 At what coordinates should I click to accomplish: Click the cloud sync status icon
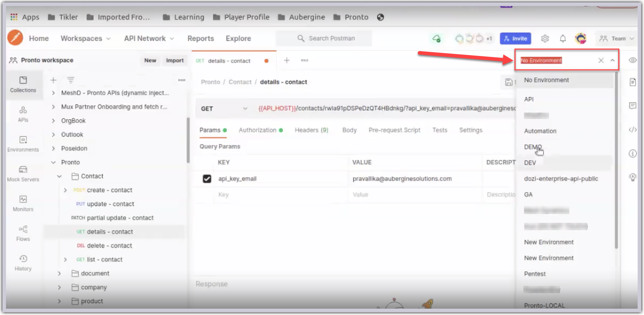point(437,38)
